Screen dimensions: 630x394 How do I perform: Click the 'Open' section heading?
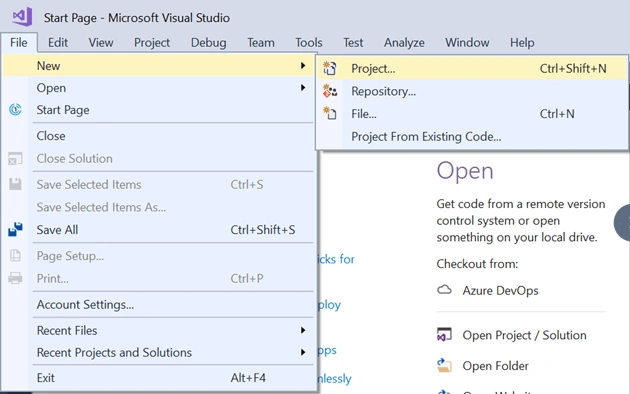pyautogui.click(x=465, y=171)
